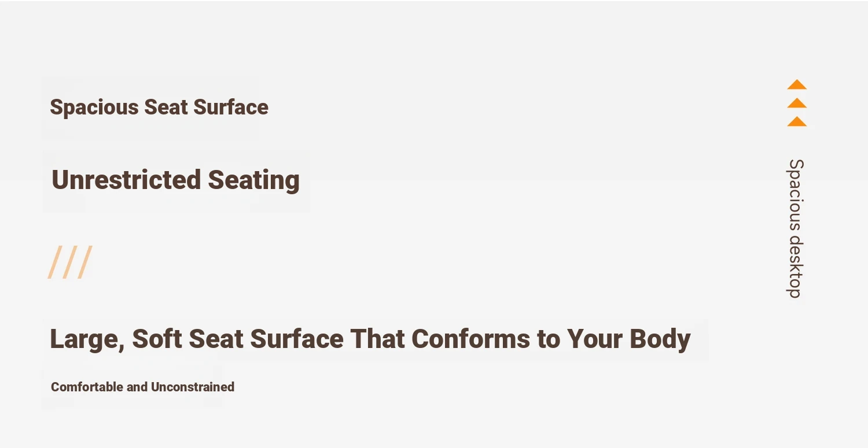Click the middle orange triangle arrow
This screenshot has height=448, width=868.
tap(797, 103)
